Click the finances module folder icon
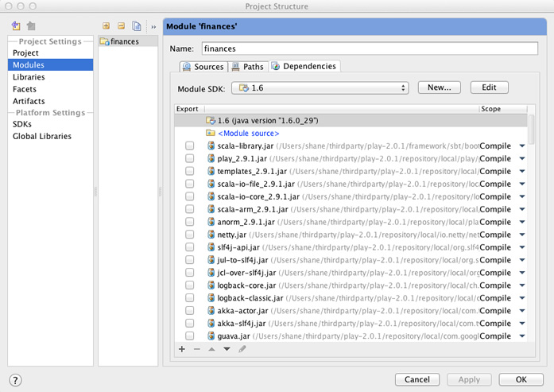The width and height of the screenshot is (554, 392). 105,41
